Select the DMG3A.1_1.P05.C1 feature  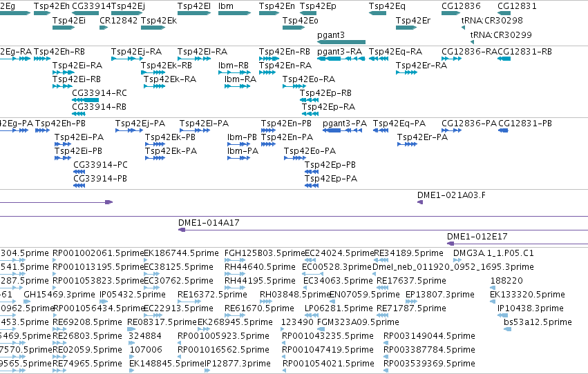coord(457,260)
